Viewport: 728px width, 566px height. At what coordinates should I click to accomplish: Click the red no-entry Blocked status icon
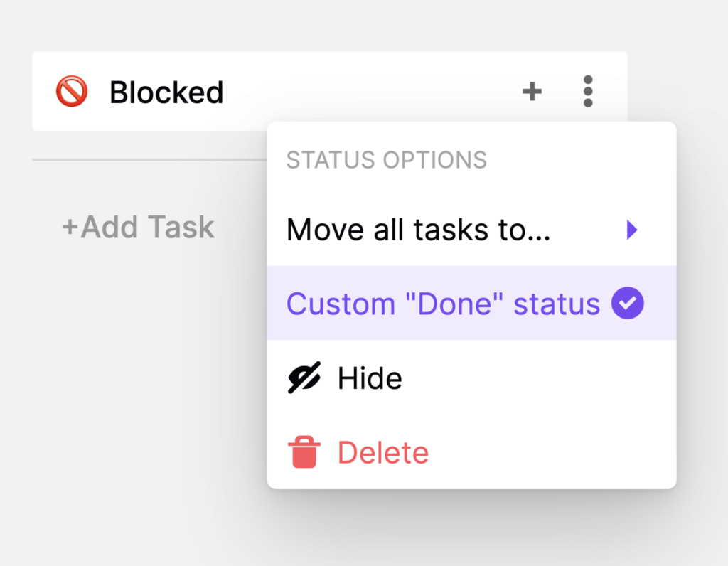(72, 92)
